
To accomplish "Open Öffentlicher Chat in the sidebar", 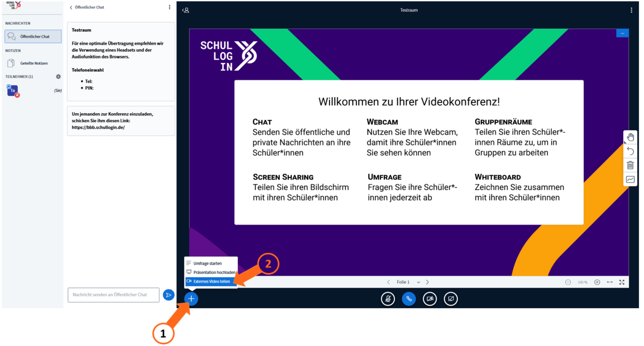I will pos(33,36).
